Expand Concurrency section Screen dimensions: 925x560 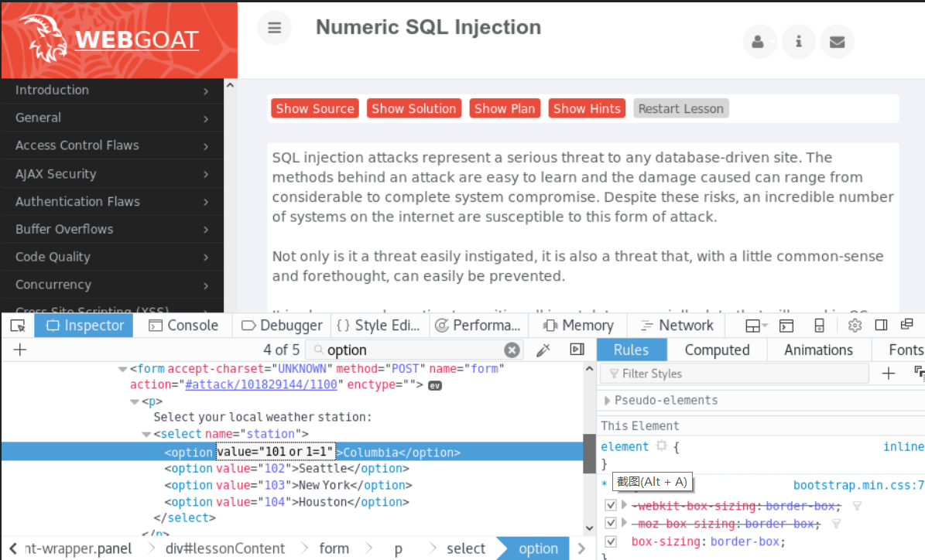coord(112,285)
